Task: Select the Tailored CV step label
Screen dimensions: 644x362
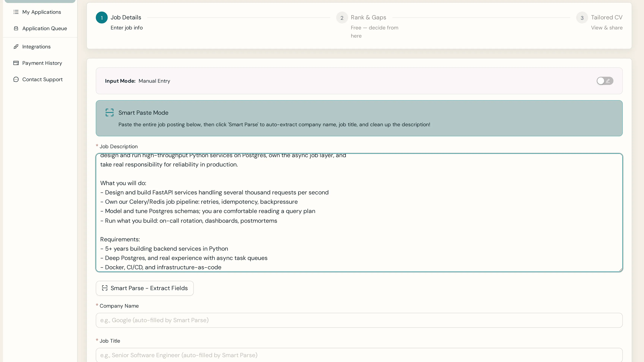Action: (x=607, y=18)
